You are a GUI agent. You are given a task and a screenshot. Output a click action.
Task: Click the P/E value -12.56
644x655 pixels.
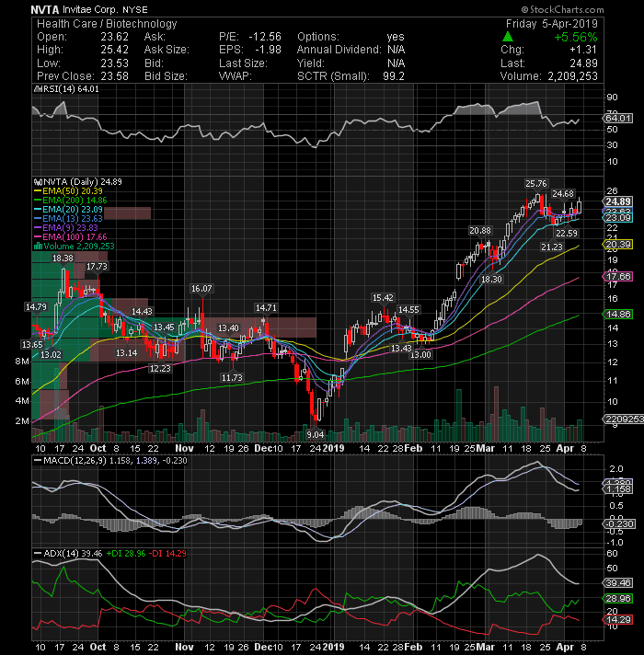click(x=265, y=37)
